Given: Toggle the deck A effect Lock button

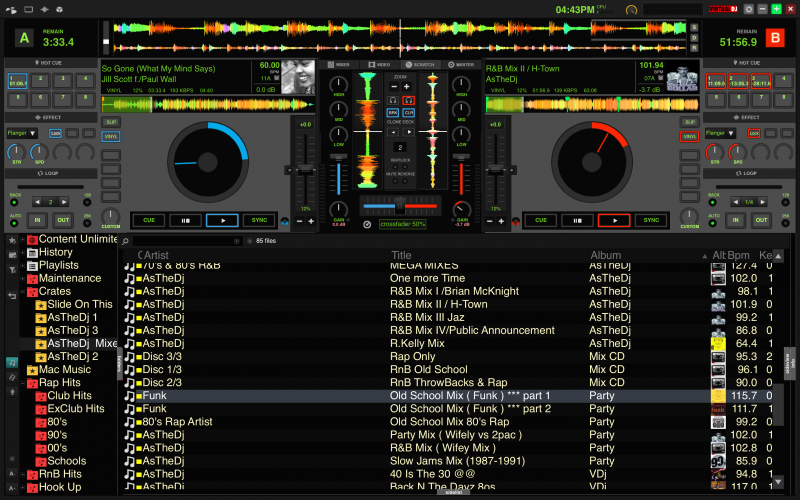Looking at the screenshot, I should (56, 133).
